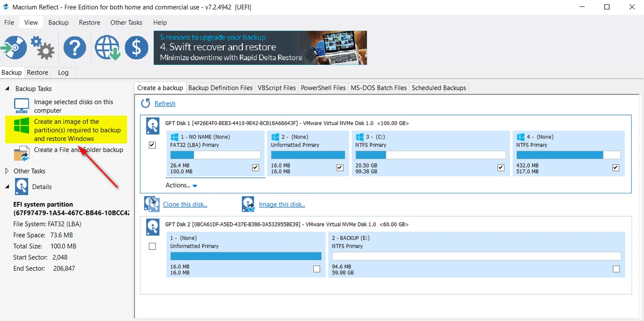Click the Image this disk link
This screenshot has width=644, height=321.
(282, 205)
